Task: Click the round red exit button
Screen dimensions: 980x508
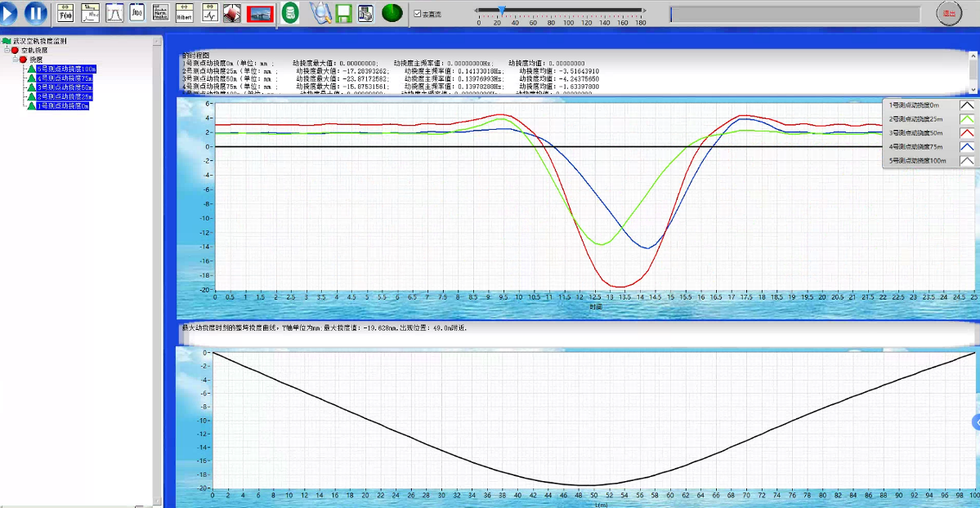Action: pos(949,13)
